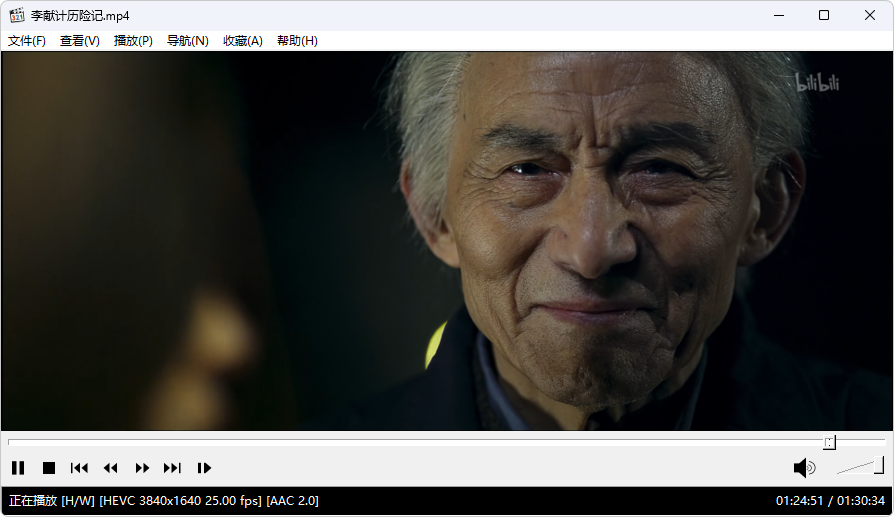Stop the video with the square button
The width and height of the screenshot is (894, 517).
[49, 468]
